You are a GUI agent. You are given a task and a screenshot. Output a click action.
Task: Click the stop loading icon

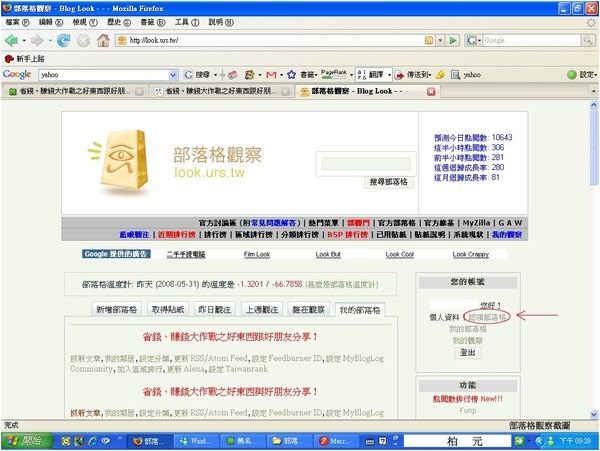[x=83, y=41]
